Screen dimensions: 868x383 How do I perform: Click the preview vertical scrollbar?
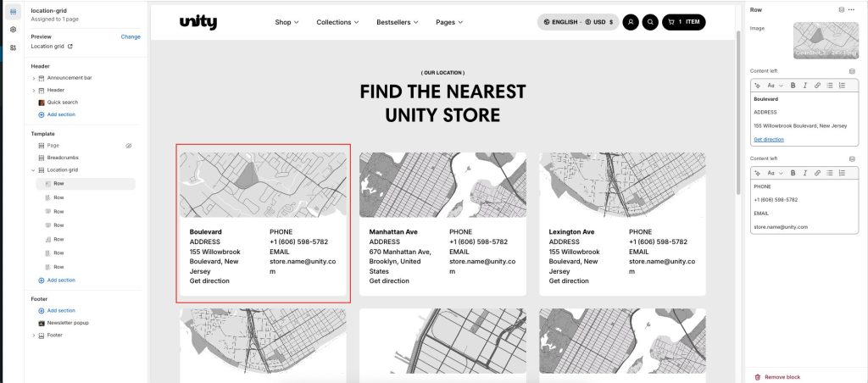(x=738, y=111)
